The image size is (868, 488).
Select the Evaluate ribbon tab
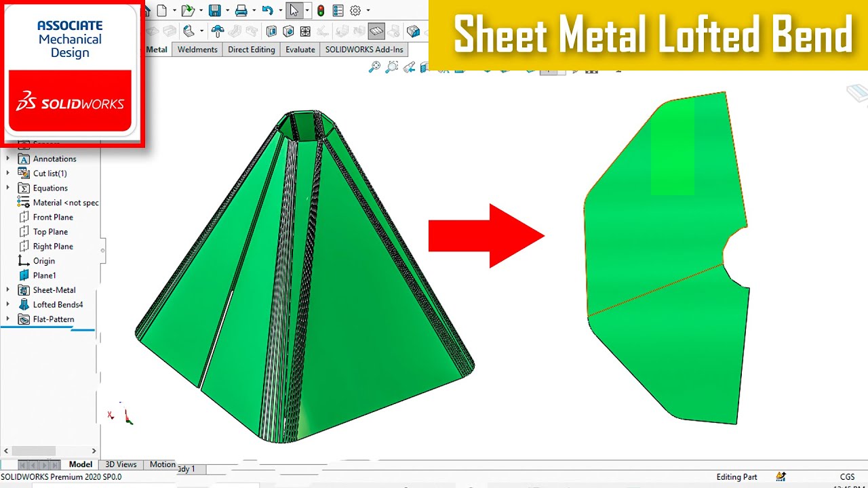pyautogui.click(x=300, y=49)
